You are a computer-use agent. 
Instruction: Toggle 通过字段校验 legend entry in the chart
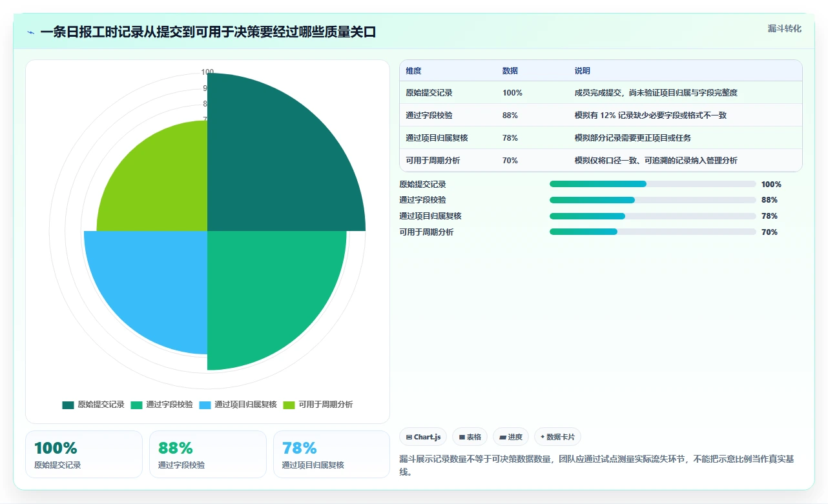(x=161, y=405)
